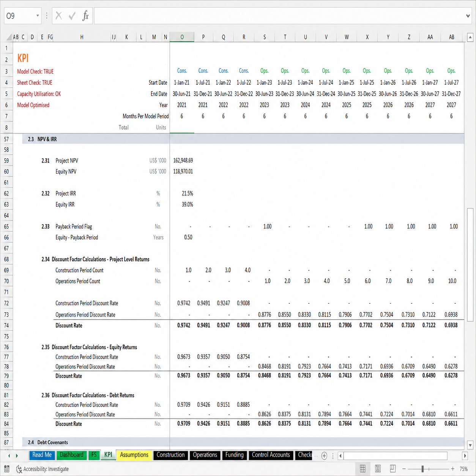Screen dimensions: 476x476
Task: Click the next sheet tab navigation arrow
Action: point(17,456)
